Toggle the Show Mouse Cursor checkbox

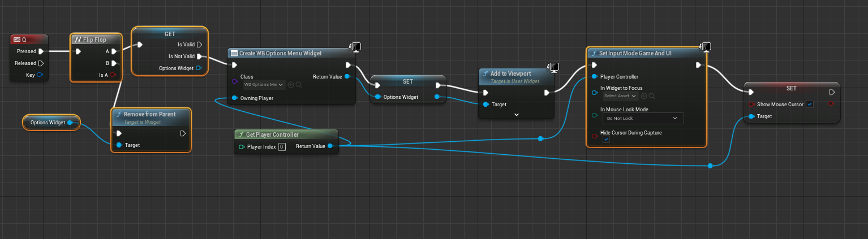coord(810,104)
